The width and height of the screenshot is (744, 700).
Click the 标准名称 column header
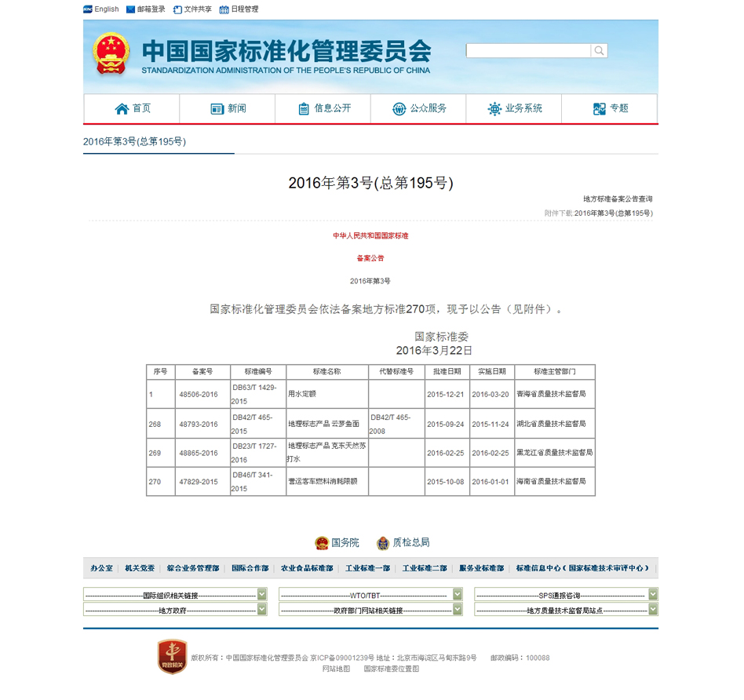pyautogui.click(x=327, y=372)
